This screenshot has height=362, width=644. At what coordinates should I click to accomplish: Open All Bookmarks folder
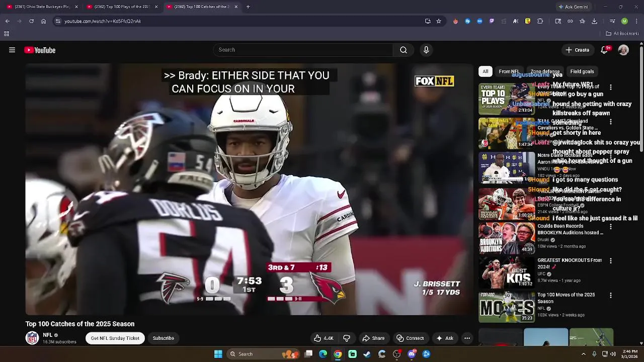(622, 34)
